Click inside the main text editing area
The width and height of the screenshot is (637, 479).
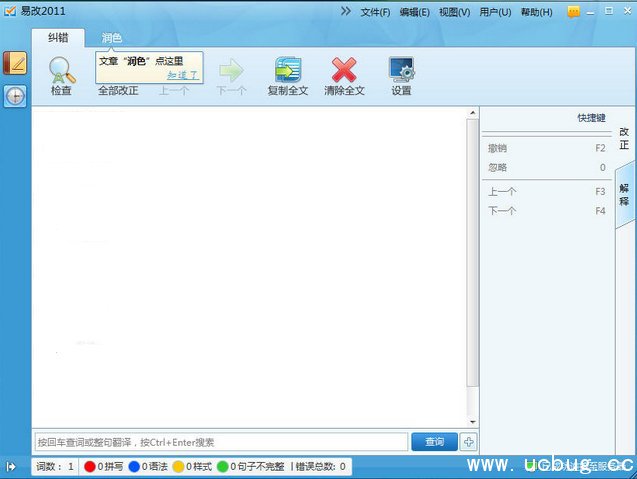(249, 267)
